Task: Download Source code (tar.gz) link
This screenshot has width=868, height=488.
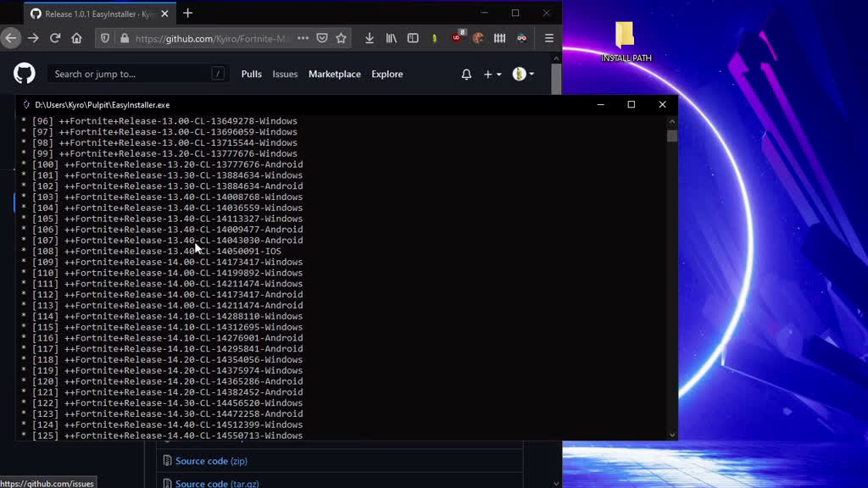Action: click(x=217, y=483)
